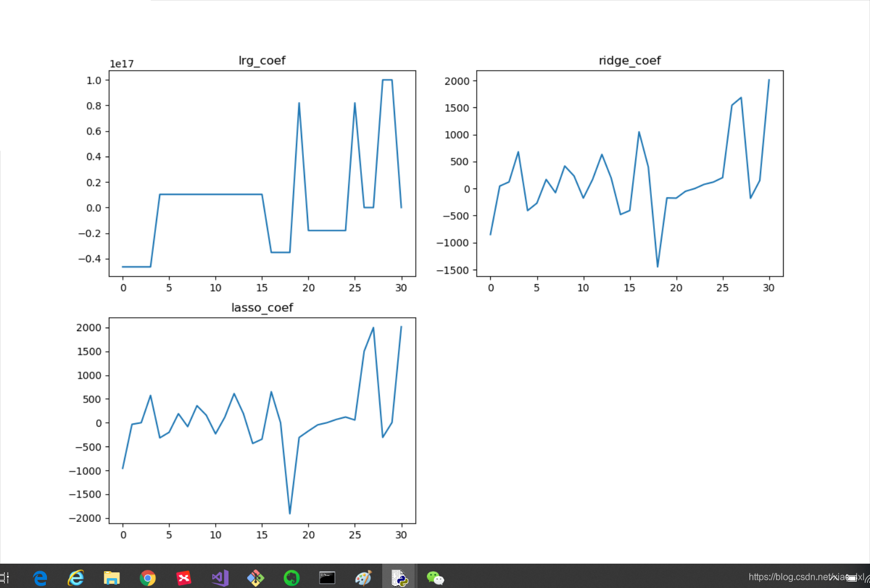870x588 pixels.
Task: Open Visual Studio from the taskbar
Action: 220,578
